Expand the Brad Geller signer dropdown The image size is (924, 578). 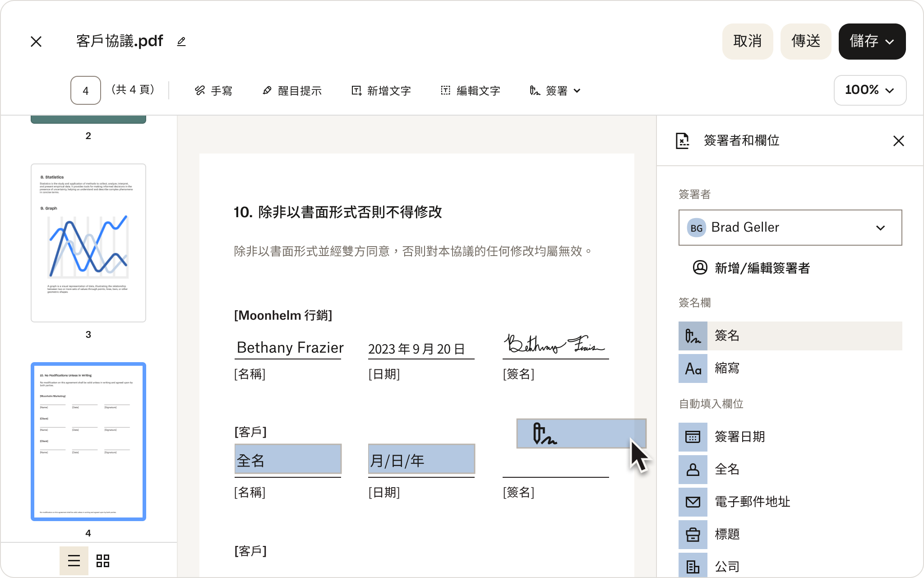pos(790,228)
